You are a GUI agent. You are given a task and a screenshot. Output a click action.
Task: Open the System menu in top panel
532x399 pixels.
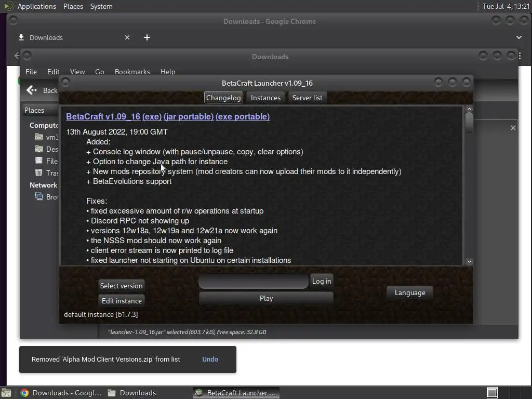[101, 6]
